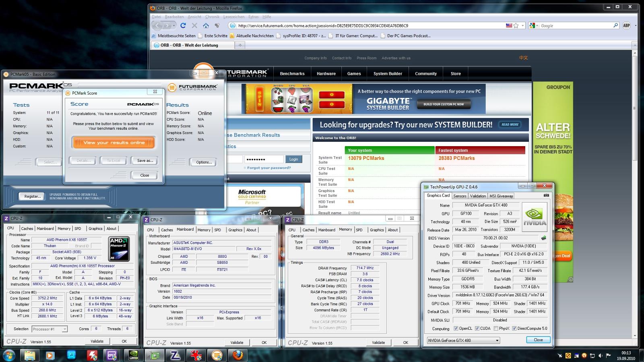Click Firefox back arrow button
The image size is (644, 362).
[157, 25]
